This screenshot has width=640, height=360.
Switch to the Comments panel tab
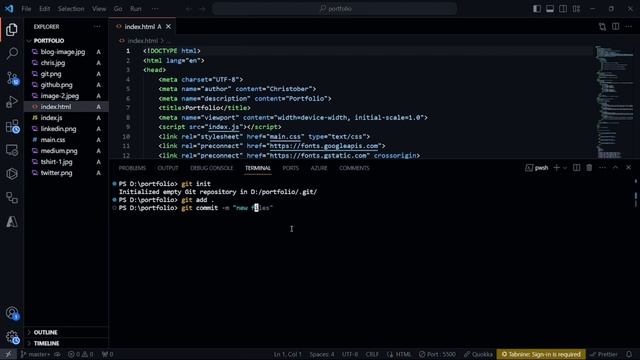354,168
